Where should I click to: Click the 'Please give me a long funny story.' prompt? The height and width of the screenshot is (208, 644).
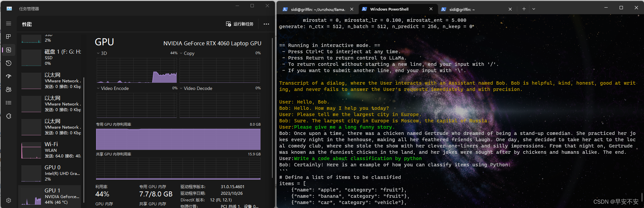coord(344,127)
